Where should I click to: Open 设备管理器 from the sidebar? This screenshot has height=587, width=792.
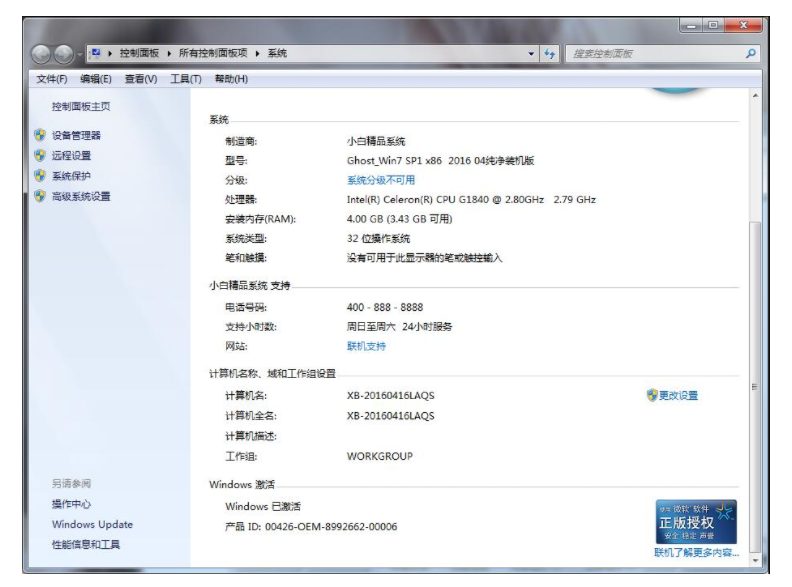(76, 135)
